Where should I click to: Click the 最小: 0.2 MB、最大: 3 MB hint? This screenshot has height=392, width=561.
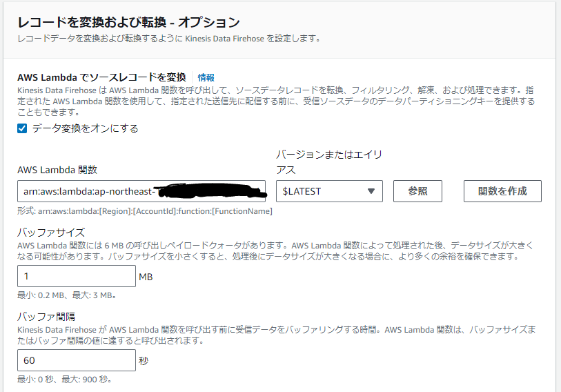66,295
